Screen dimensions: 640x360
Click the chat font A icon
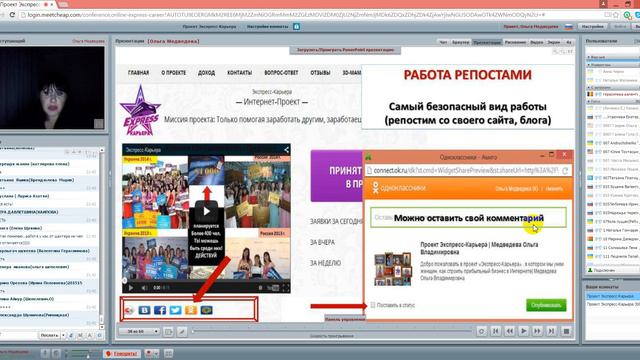pos(89,335)
